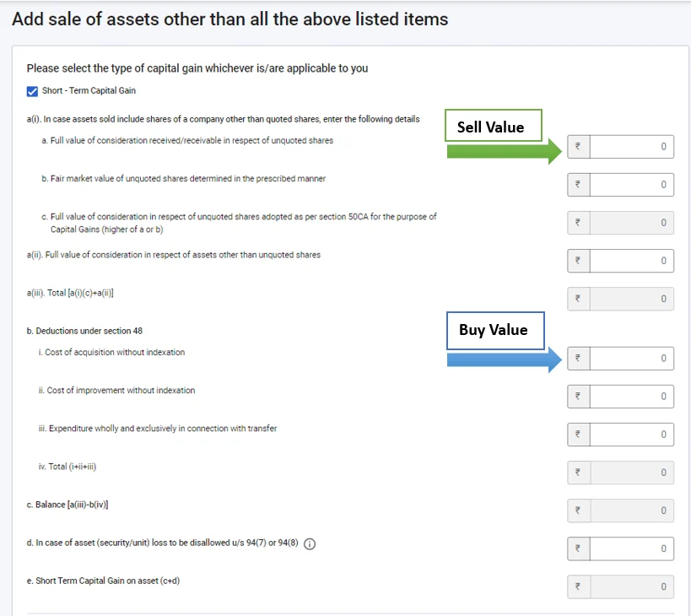Click loss disallowed u/s 94(7) input field

[631, 548]
